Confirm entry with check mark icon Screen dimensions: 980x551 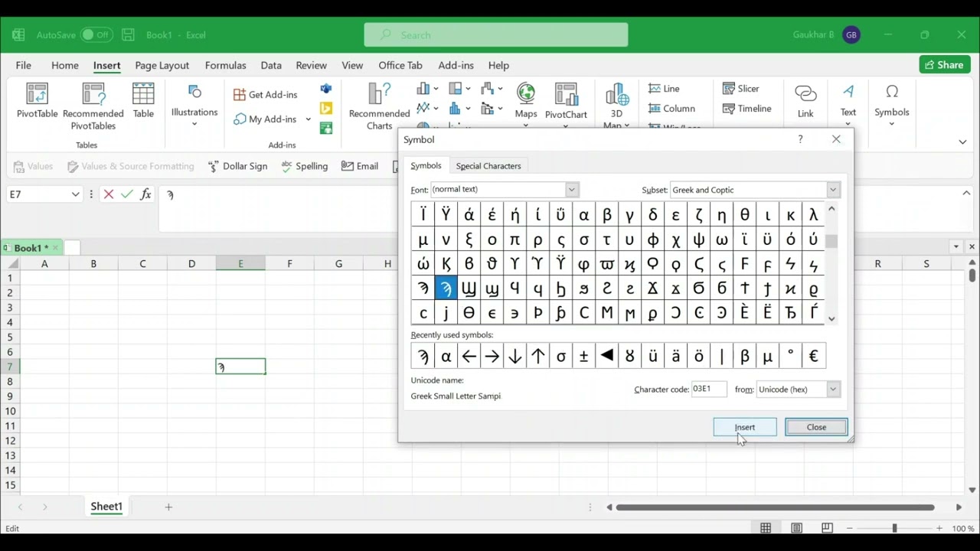(127, 194)
